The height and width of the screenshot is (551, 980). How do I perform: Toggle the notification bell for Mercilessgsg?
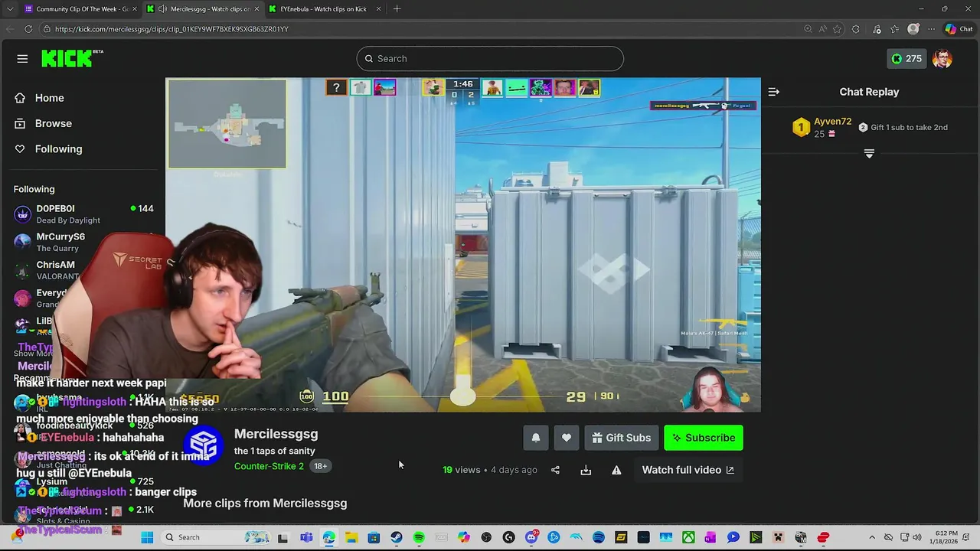click(536, 438)
